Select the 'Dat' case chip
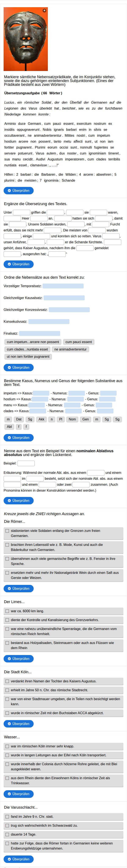Screen dimensions: 127x868 19,420
